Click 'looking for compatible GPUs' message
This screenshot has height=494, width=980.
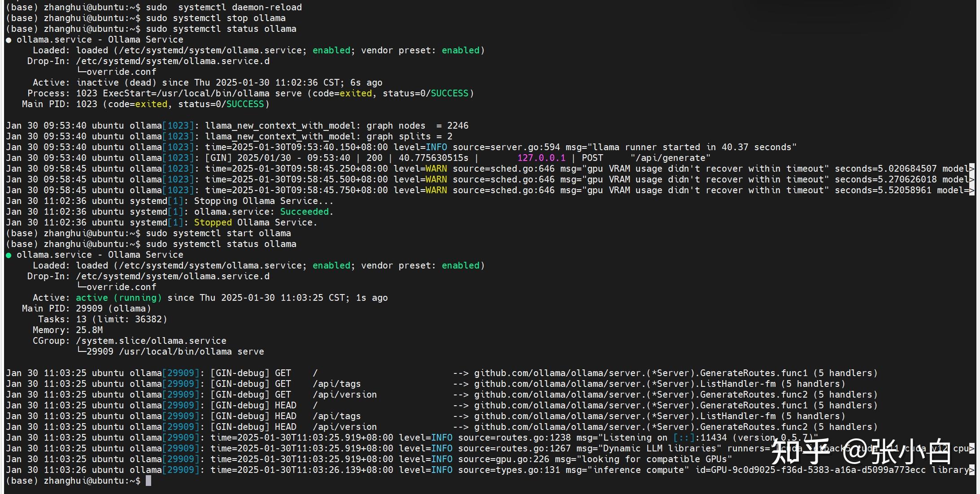pyautogui.click(x=654, y=459)
